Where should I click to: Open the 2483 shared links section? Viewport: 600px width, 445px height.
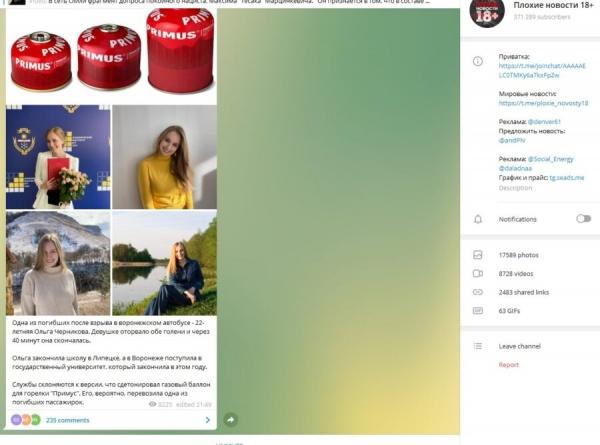524,292
